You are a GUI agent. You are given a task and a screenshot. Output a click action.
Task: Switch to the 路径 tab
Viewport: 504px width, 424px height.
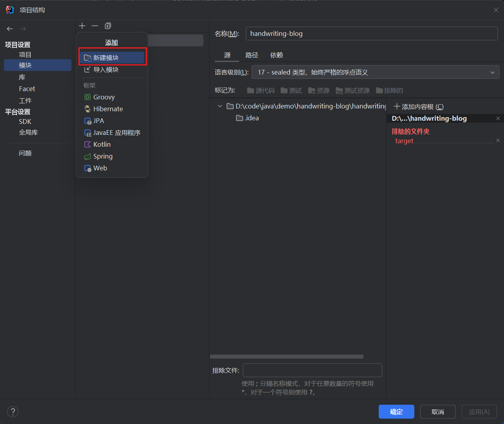coord(252,55)
